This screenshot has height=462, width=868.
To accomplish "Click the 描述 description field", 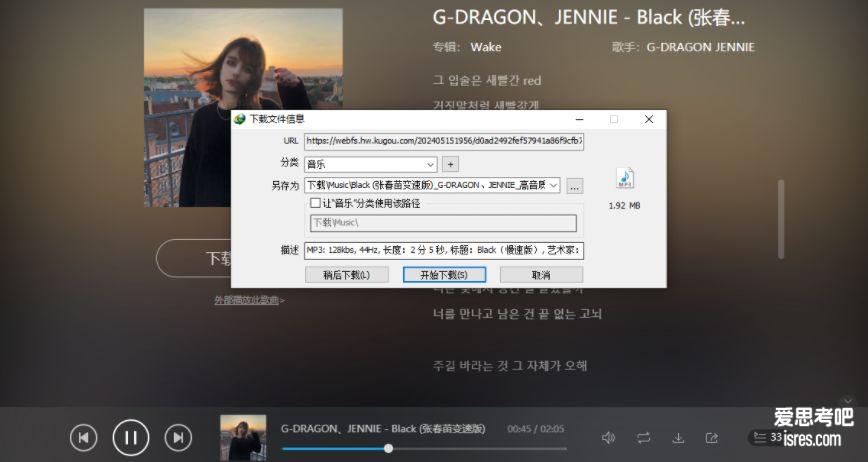I will [x=444, y=250].
